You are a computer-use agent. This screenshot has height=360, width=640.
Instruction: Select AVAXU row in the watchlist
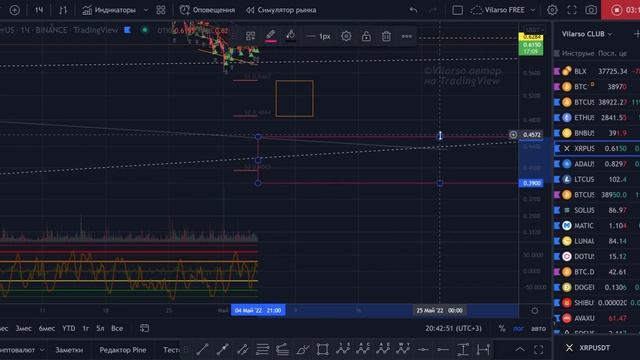(597, 318)
